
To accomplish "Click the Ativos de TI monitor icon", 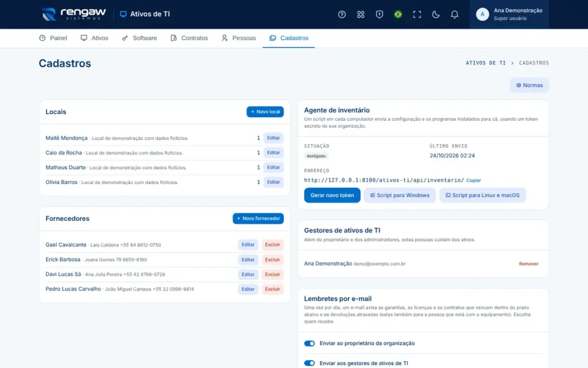I will 123,14.
